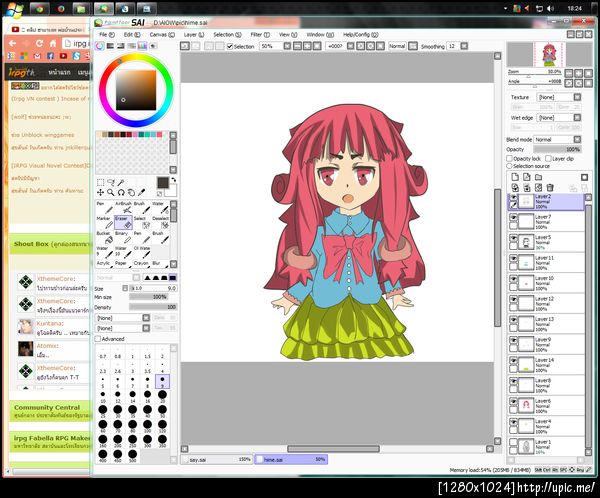600x498 pixels.
Task: Click the brush Density slider
Action: point(153,307)
